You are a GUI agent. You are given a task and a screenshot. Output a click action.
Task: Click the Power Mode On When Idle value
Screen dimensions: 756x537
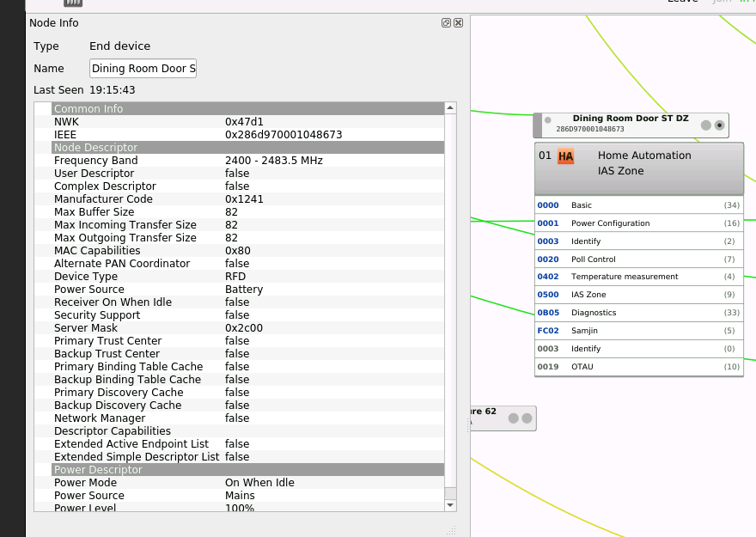pyautogui.click(x=259, y=483)
